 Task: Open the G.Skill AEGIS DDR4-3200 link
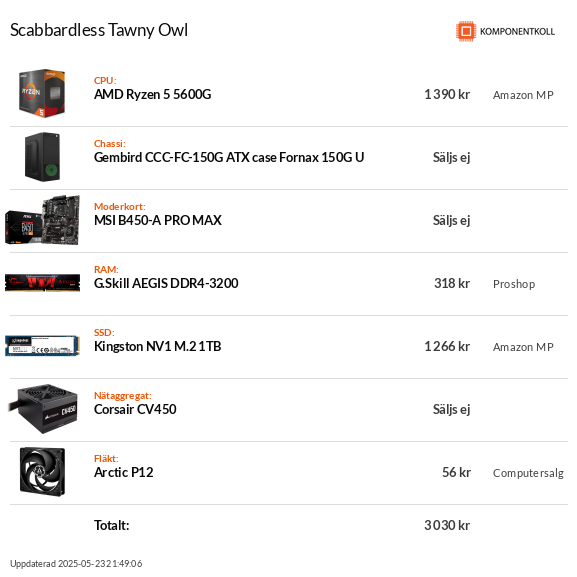[x=166, y=283]
